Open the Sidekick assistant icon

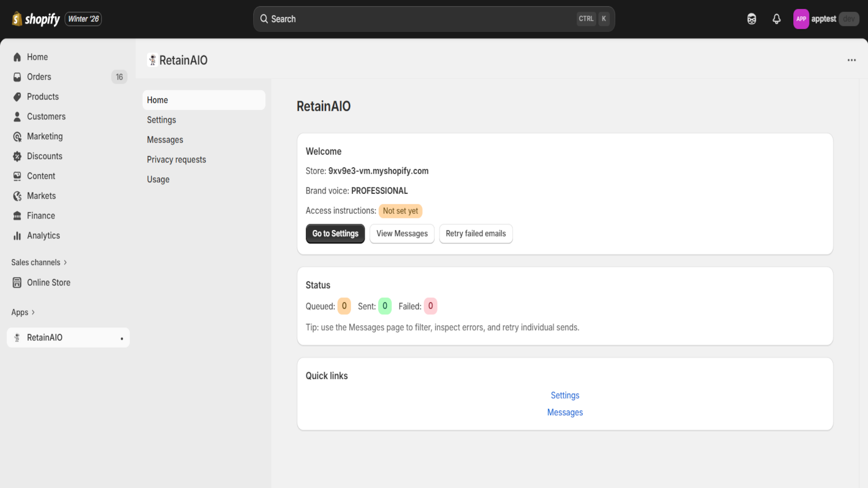coord(752,18)
